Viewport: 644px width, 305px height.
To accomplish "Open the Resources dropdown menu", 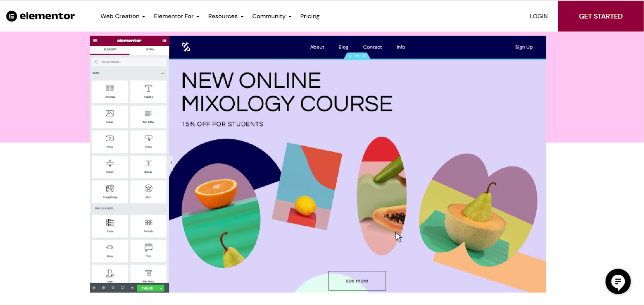I will [x=226, y=16].
